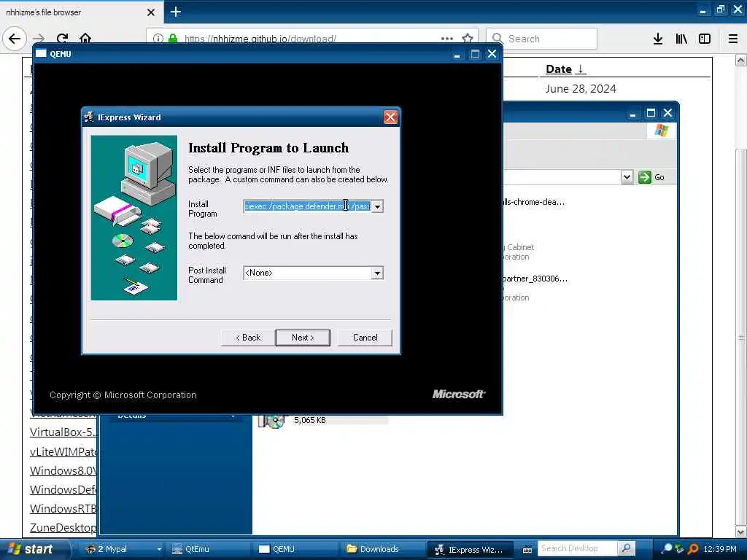Screen dimensions: 747x560
Task: Cancel the IExpress Wizard
Action: point(365,338)
